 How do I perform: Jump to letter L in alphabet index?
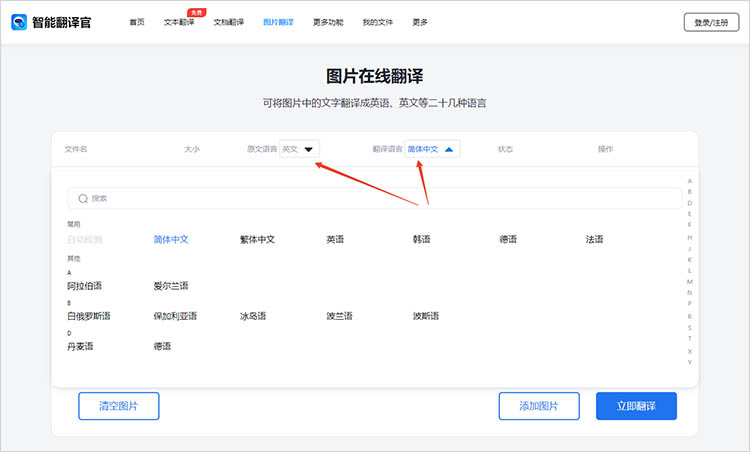click(690, 271)
